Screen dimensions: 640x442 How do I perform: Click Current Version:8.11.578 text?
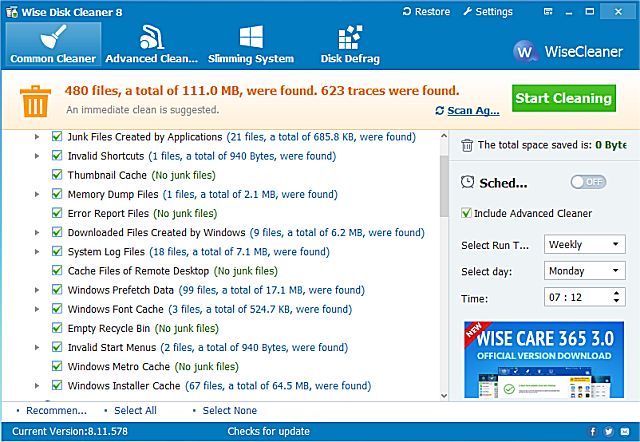click(70, 431)
